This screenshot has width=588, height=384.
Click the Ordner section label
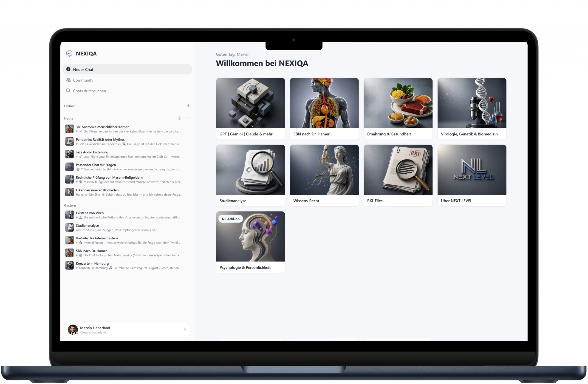(69, 106)
